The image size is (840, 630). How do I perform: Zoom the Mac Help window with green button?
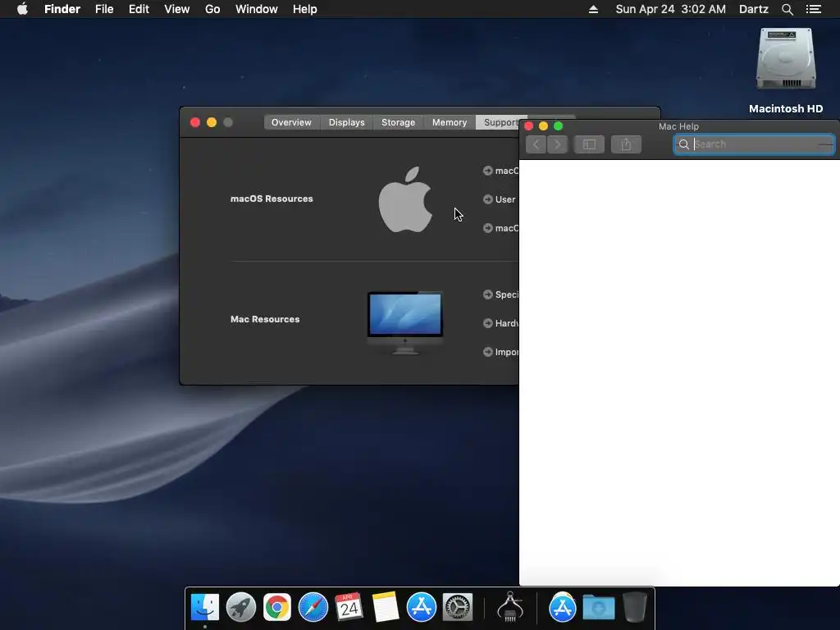[x=558, y=126]
